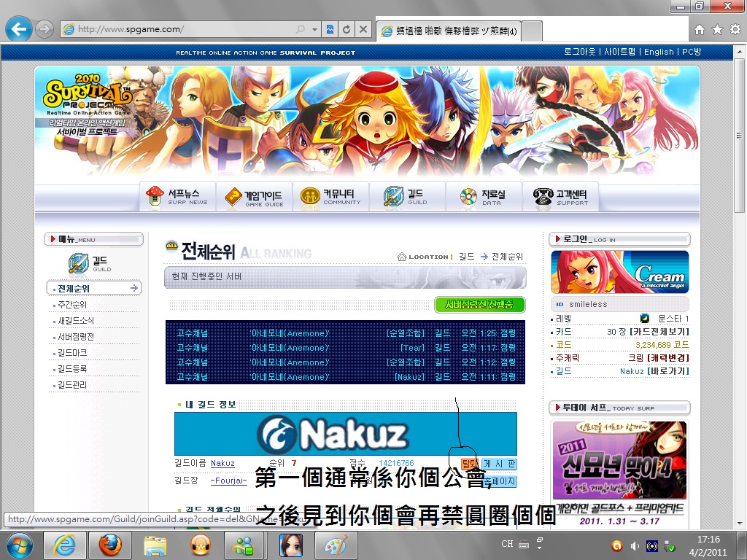
Task: Select the open spgame browser tab
Action: pyautogui.click(x=449, y=31)
